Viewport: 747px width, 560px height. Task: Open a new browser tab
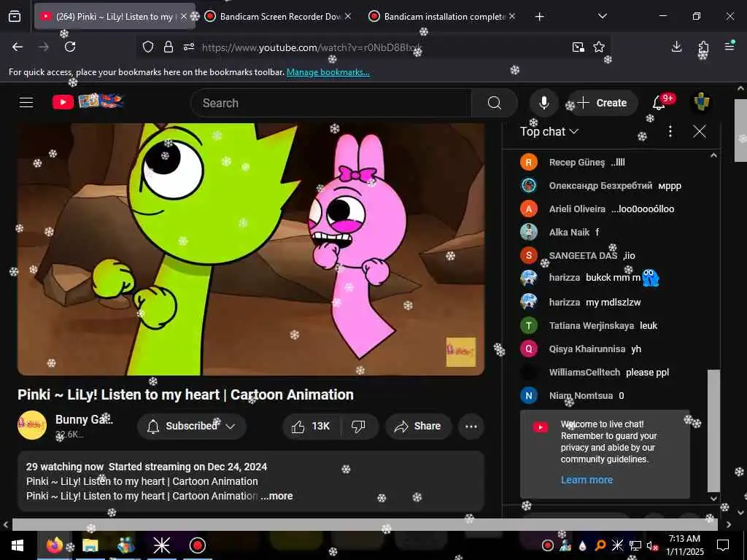(x=539, y=17)
